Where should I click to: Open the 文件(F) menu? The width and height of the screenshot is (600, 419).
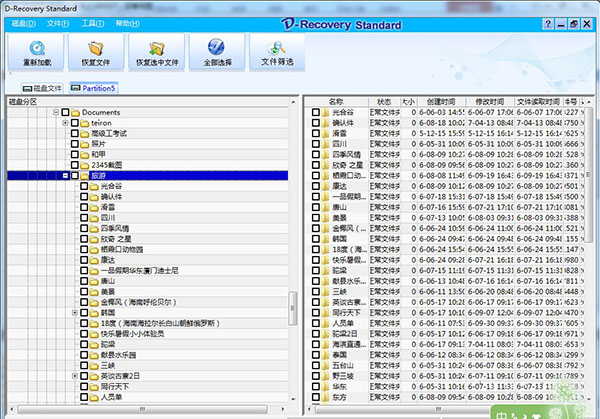(58, 23)
